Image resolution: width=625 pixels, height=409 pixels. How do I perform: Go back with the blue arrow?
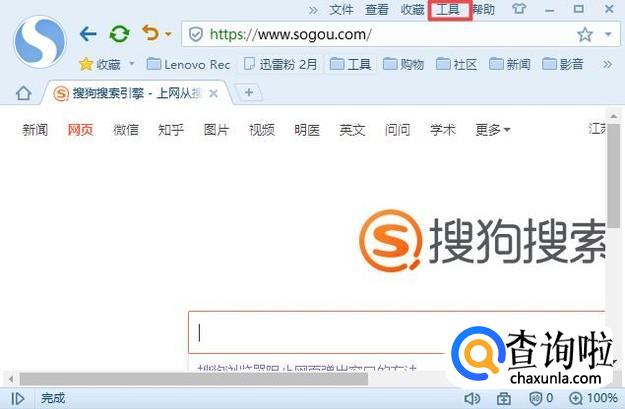pyautogui.click(x=88, y=34)
